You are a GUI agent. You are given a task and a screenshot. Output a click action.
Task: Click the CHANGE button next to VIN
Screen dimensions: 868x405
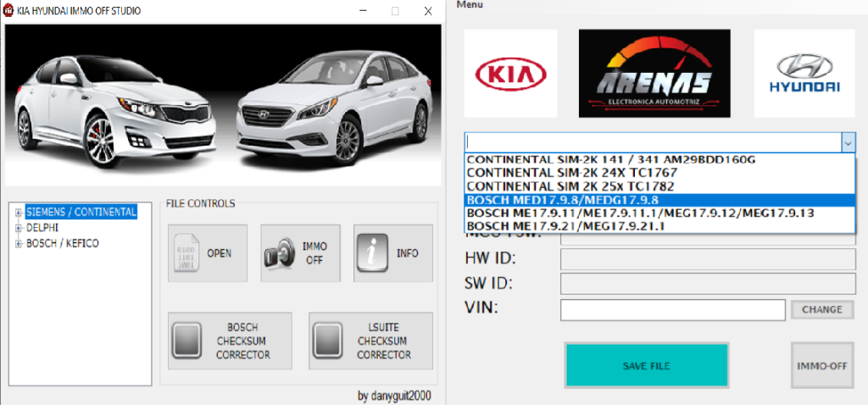pyautogui.click(x=822, y=310)
